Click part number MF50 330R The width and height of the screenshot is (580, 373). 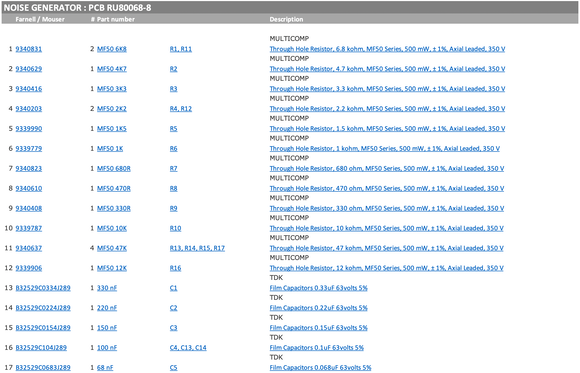(x=114, y=209)
